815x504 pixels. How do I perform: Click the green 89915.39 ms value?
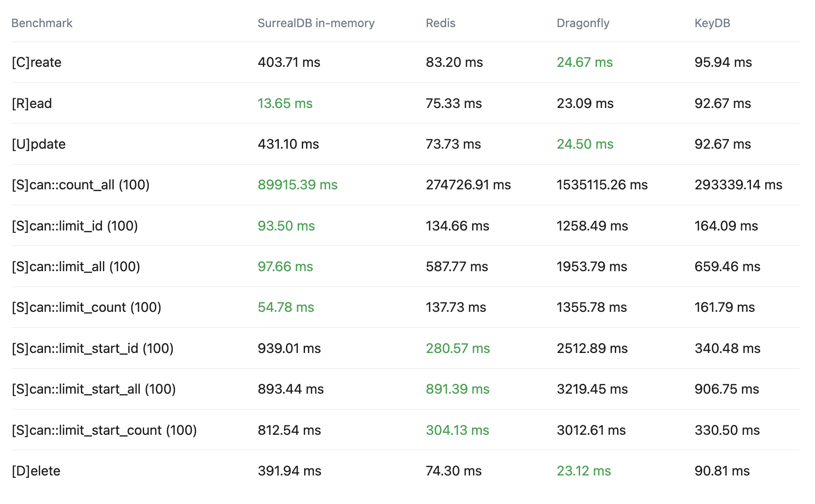298,185
